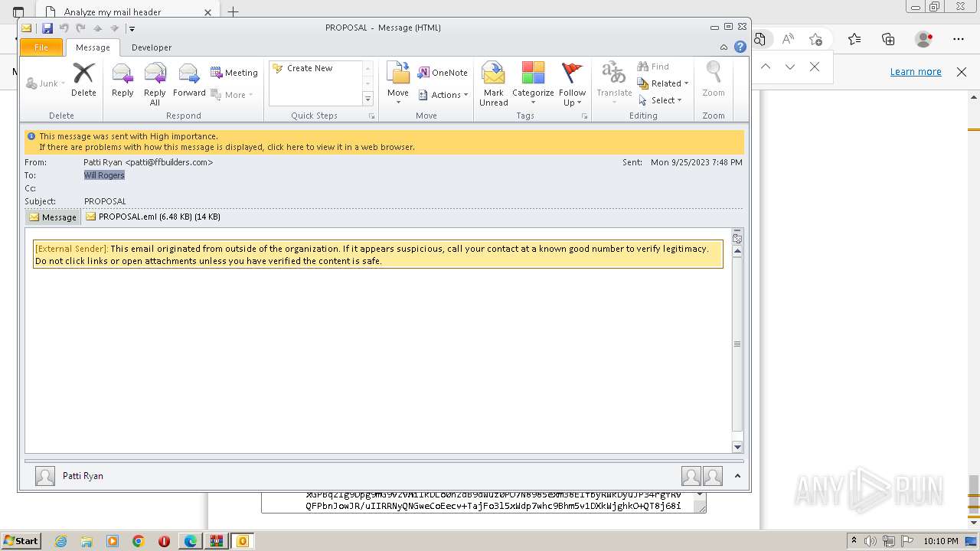Open Opera from the taskbar

(x=164, y=541)
